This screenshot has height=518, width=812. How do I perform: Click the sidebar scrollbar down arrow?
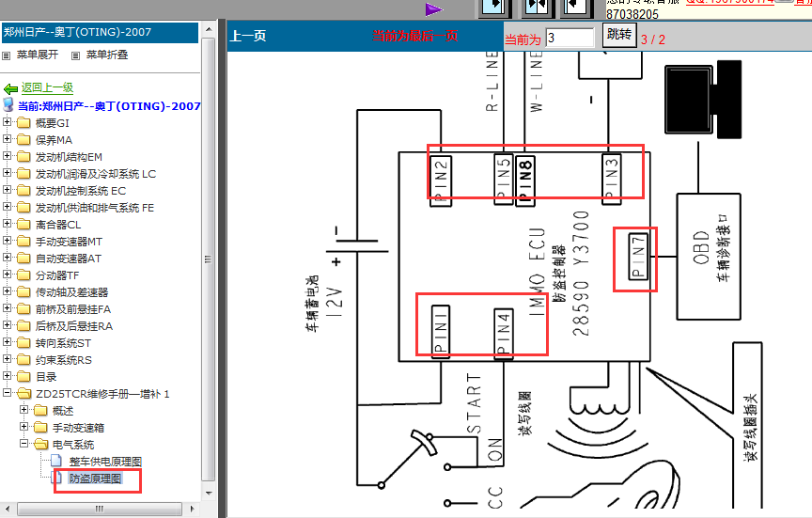209,494
